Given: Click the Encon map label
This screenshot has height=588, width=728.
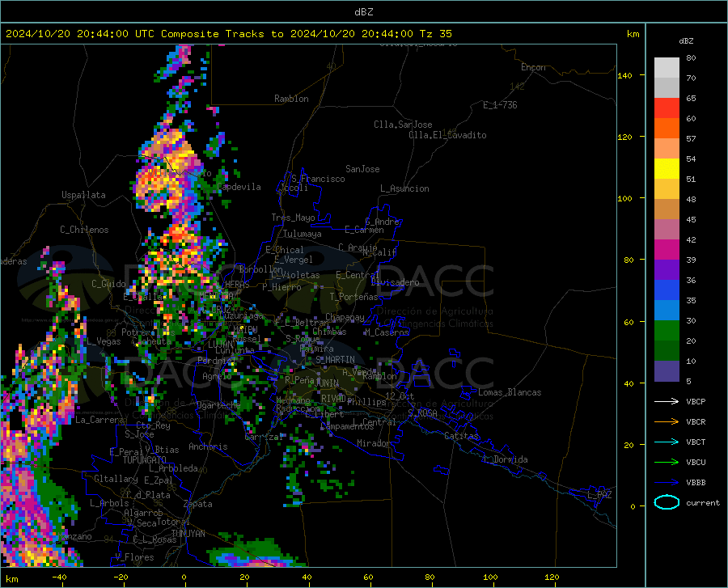Looking at the screenshot, I should pos(533,68).
